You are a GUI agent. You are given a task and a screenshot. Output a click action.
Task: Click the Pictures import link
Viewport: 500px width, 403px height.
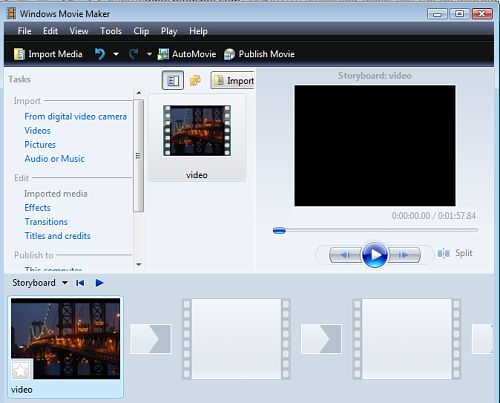pyautogui.click(x=40, y=145)
